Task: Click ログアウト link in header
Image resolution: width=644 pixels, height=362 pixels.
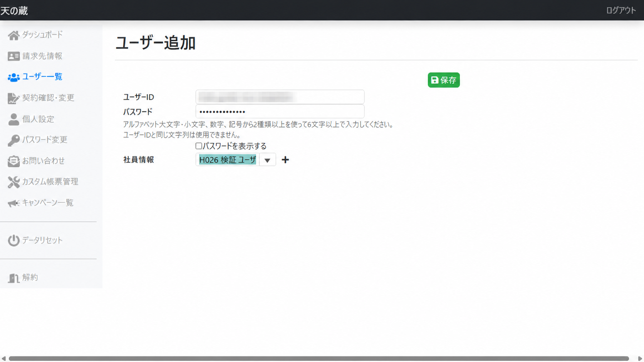Action: pyautogui.click(x=621, y=10)
